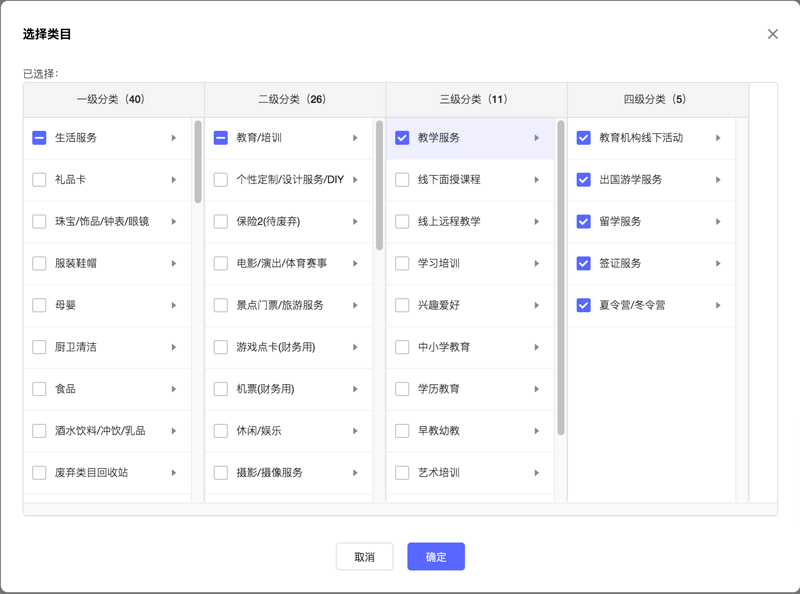This screenshot has width=800, height=594.
Task: Check the 兴趣爱好 checkbox
Action: [x=400, y=307]
